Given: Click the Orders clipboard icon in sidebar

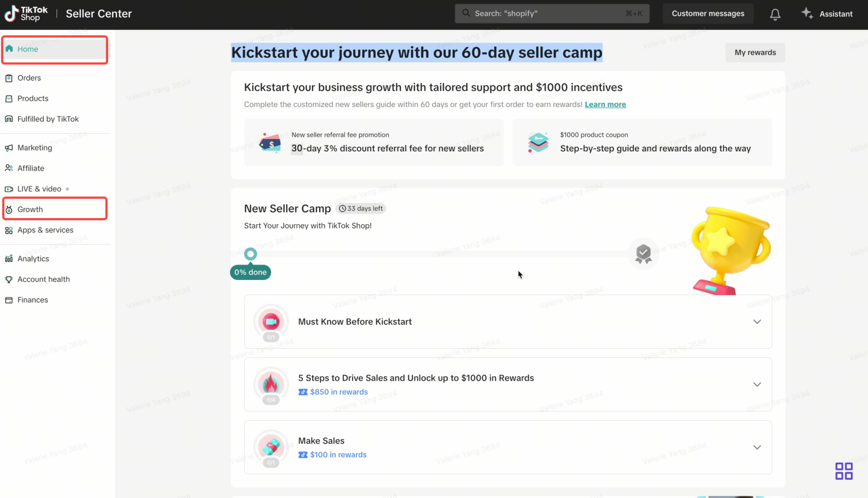Looking at the screenshot, I should (x=9, y=78).
